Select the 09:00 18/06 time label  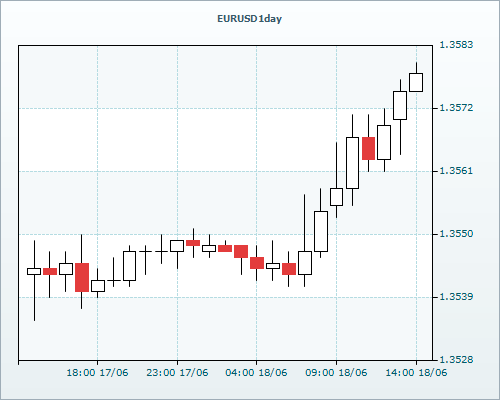point(336,373)
